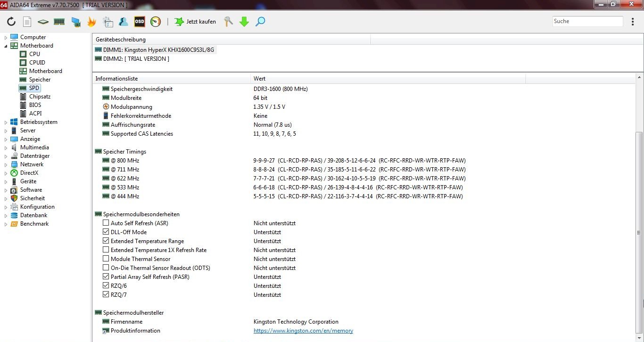Launch the system stability test flame icon
Image resolution: width=644 pixels, height=342 pixels.
91,22
